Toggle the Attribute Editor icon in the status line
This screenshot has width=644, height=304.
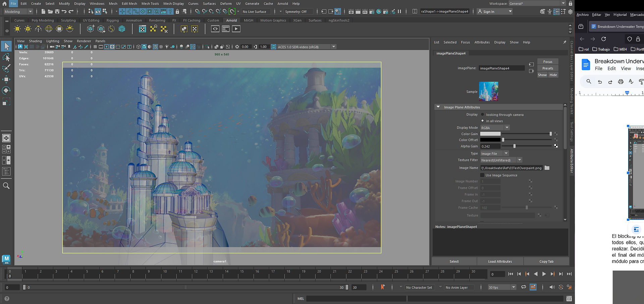pyautogui.click(x=556, y=11)
